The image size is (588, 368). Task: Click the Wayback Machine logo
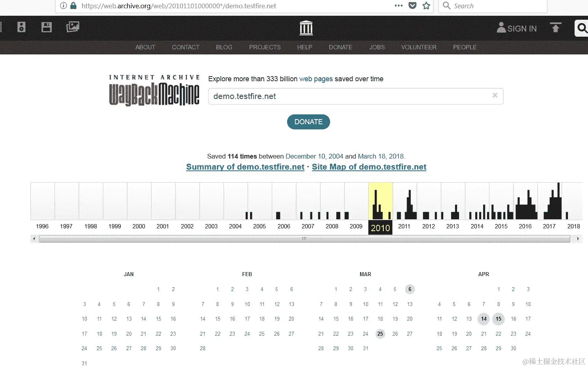(154, 90)
